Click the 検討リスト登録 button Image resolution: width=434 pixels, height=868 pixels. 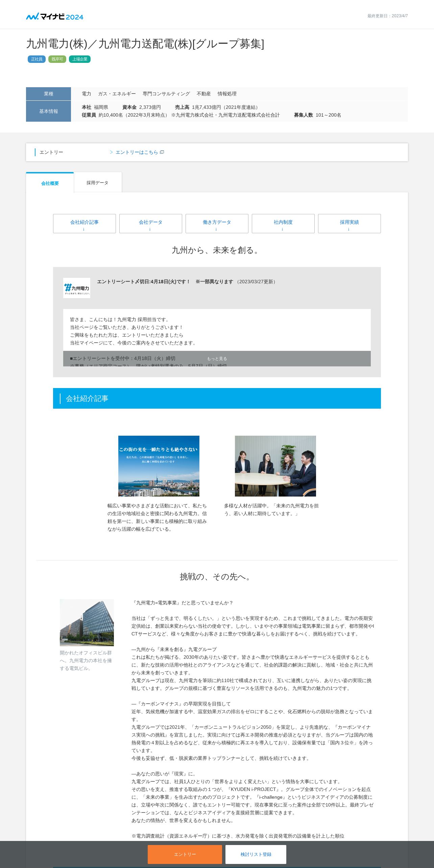pos(256,854)
